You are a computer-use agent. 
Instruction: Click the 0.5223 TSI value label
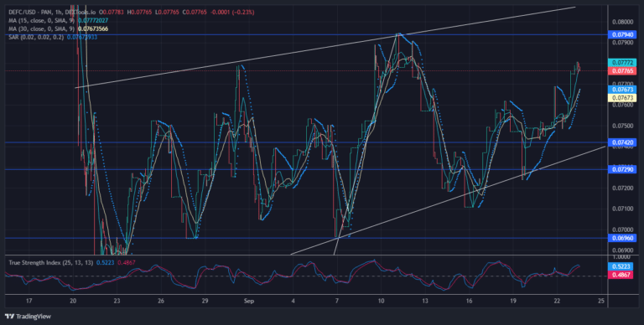tap(621, 266)
